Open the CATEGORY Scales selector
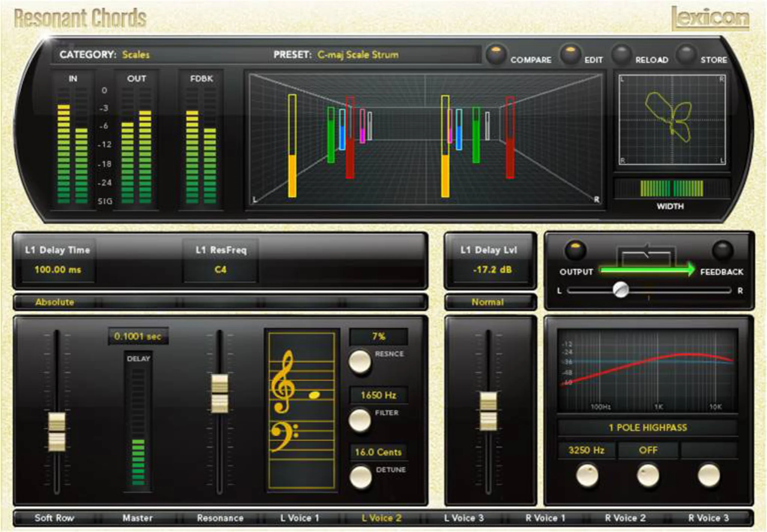 point(136,55)
